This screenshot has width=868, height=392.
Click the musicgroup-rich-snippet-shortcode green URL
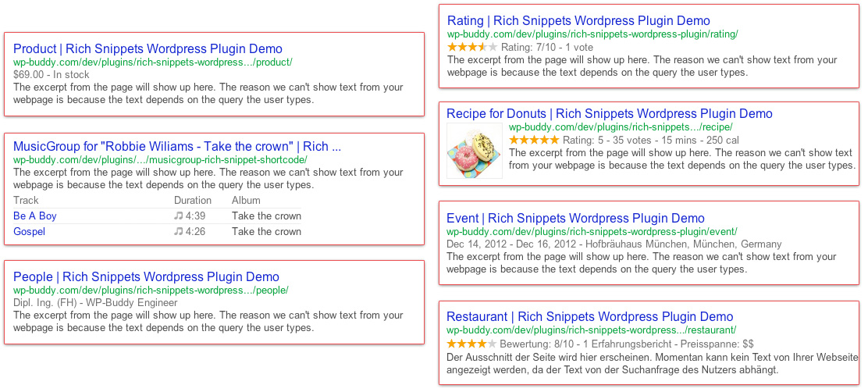click(x=160, y=160)
